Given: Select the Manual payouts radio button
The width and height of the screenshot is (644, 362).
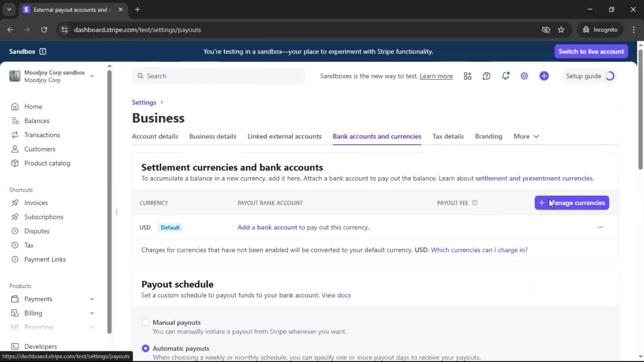Looking at the screenshot, I should click(145, 322).
